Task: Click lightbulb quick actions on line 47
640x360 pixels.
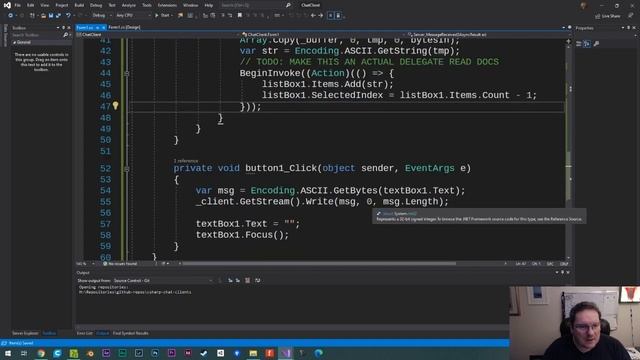Action: tap(116, 106)
